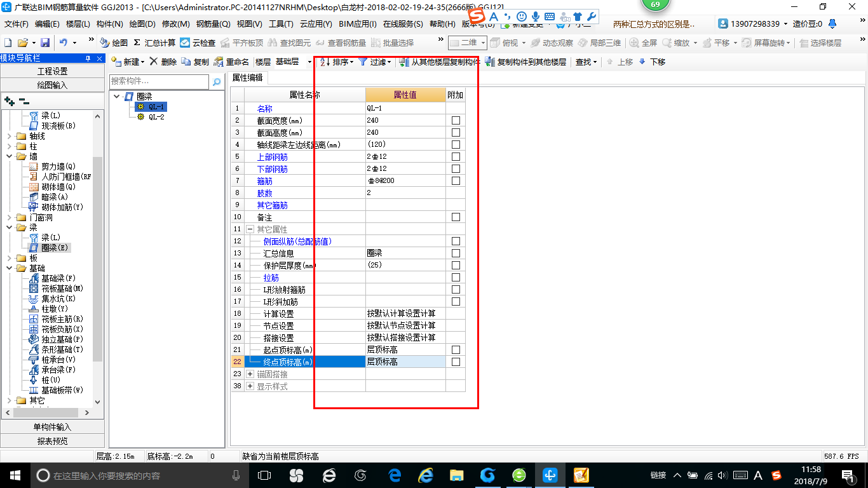Click the expand-all plus icon in navigation panel
The height and width of the screenshot is (488, 868).
tap(9, 100)
